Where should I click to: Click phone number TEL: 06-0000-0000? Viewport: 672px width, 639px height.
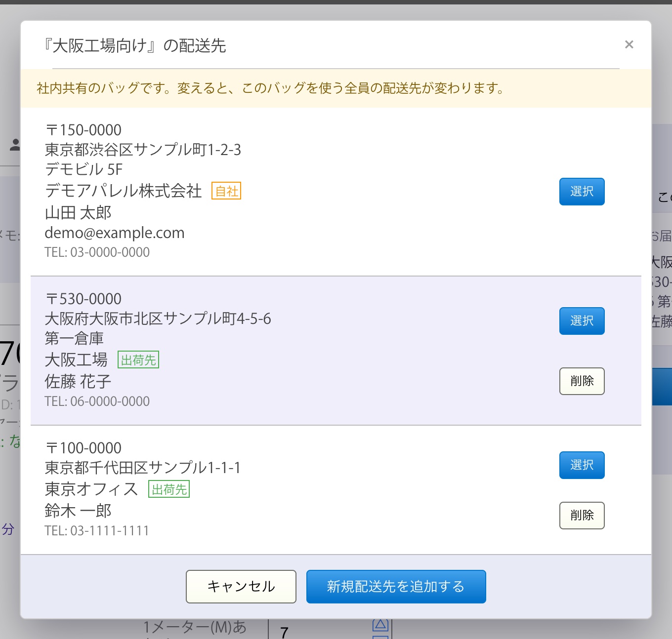pyautogui.click(x=97, y=401)
